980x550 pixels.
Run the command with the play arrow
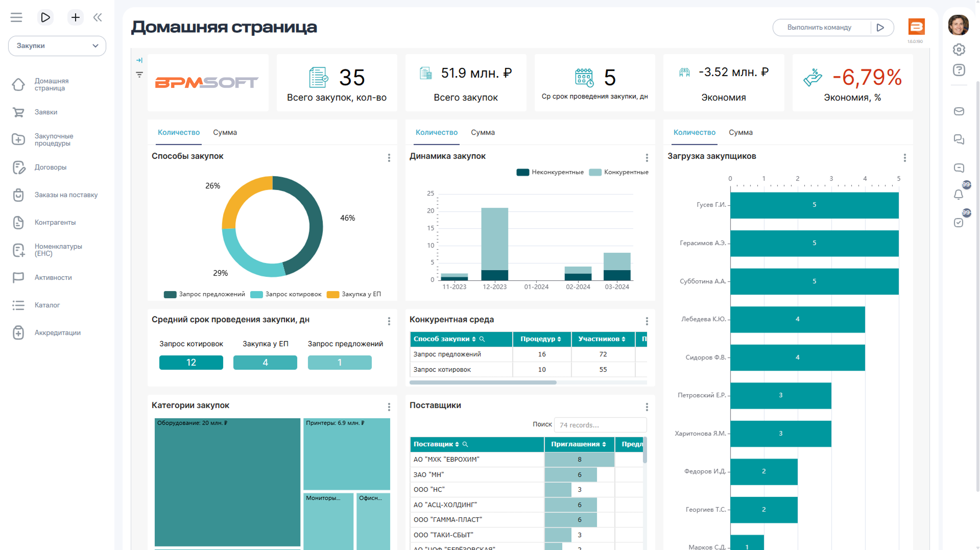click(x=880, y=27)
